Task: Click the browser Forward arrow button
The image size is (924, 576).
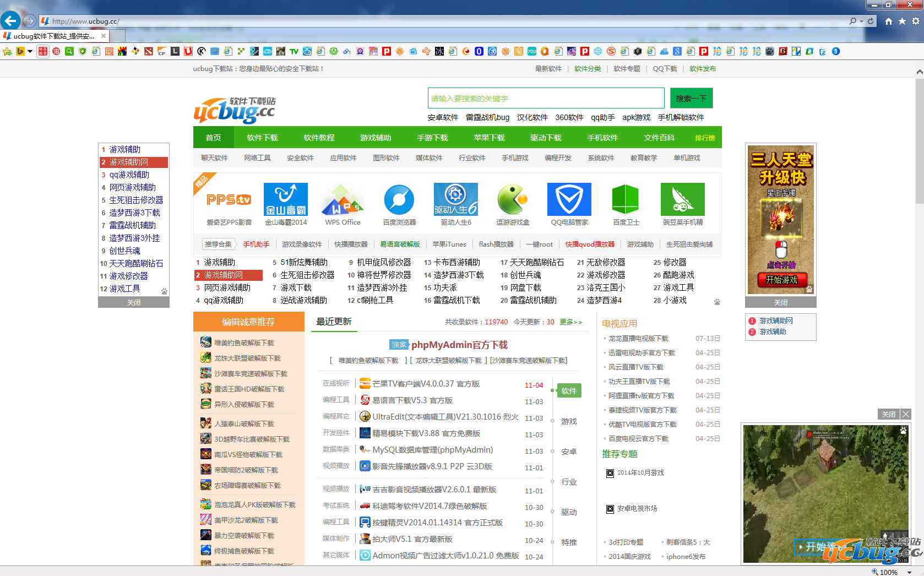Action: 30,21
